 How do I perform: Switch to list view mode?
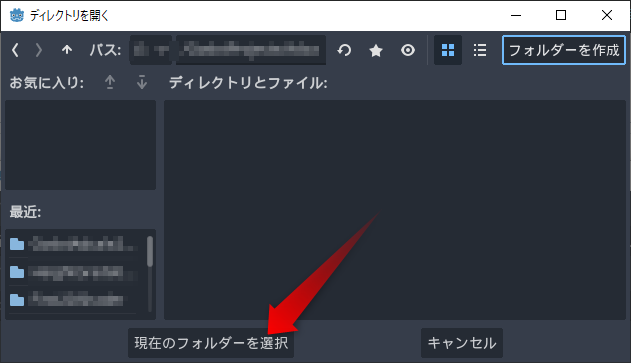point(480,50)
